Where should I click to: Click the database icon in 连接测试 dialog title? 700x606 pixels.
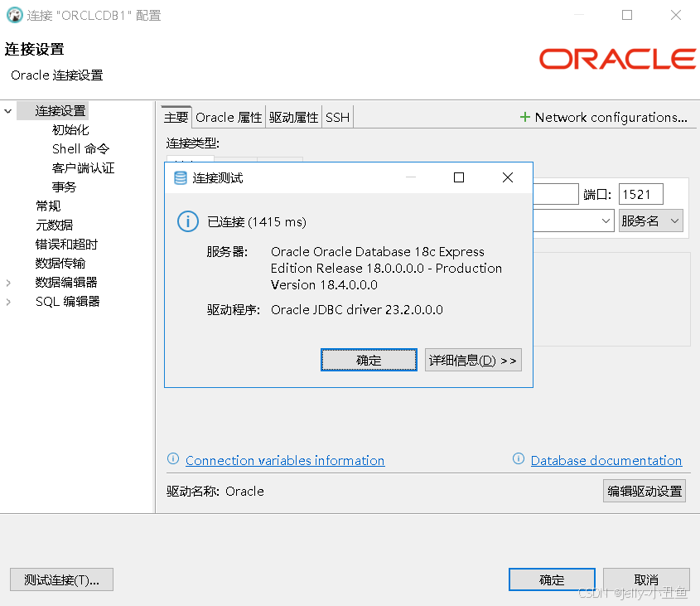pos(181,178)
